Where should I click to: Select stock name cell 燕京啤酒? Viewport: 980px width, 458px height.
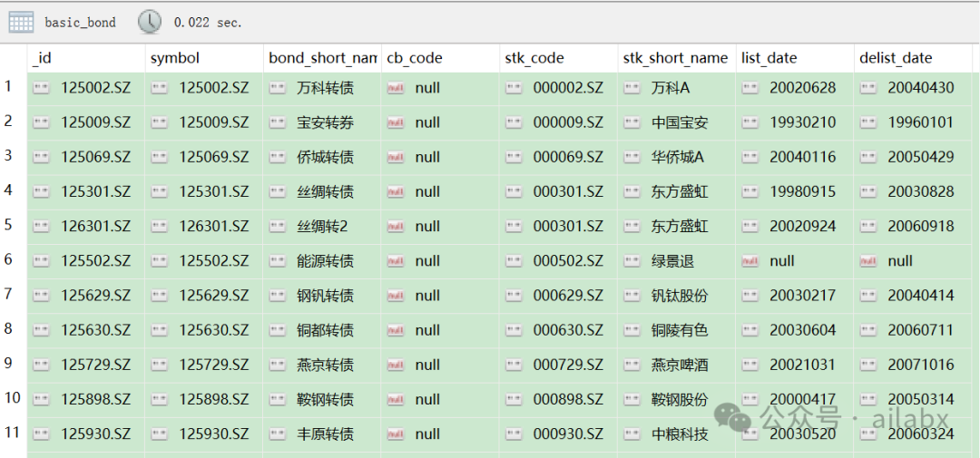(676, 365)
